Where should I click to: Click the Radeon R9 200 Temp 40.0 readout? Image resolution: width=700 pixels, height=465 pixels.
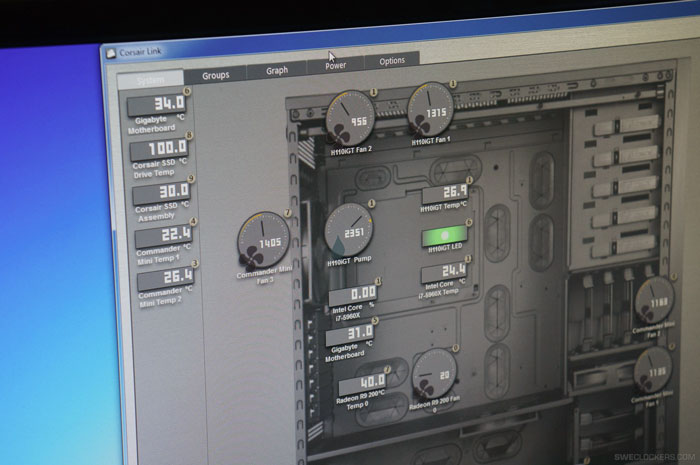(x=362, y=383)
